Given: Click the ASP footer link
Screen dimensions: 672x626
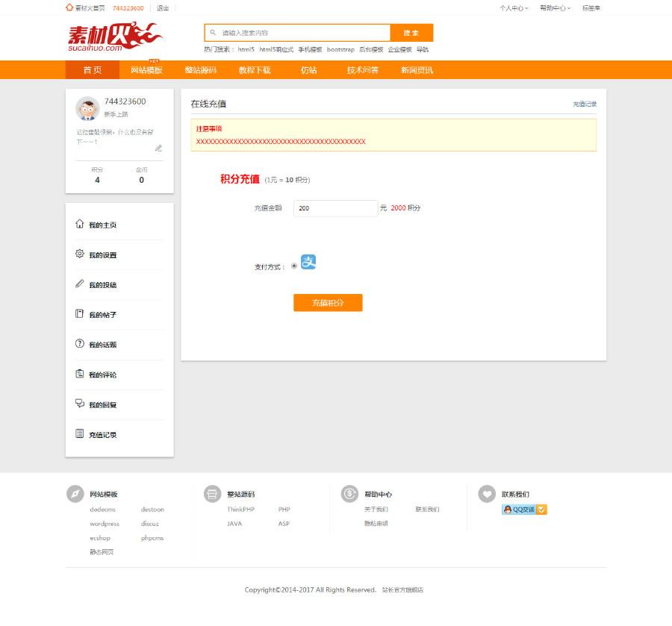Looking at the screenshot, I should (x=284, y=524).
